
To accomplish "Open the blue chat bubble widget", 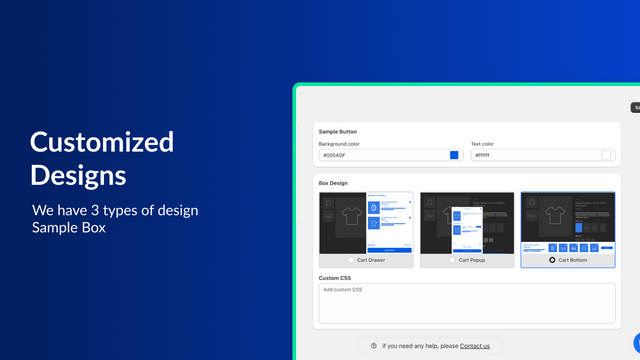I will tap(637, 343).
